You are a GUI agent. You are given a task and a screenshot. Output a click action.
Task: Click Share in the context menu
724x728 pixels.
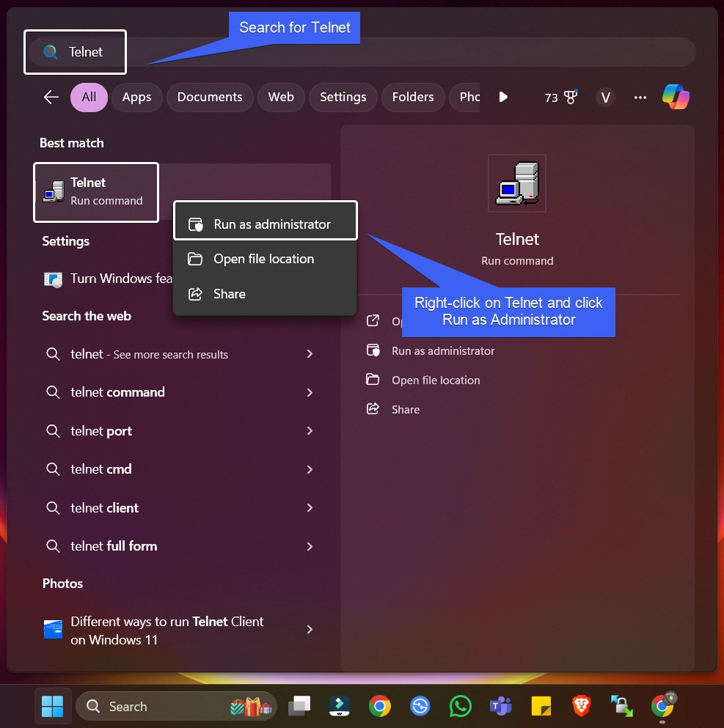[265, 294]
